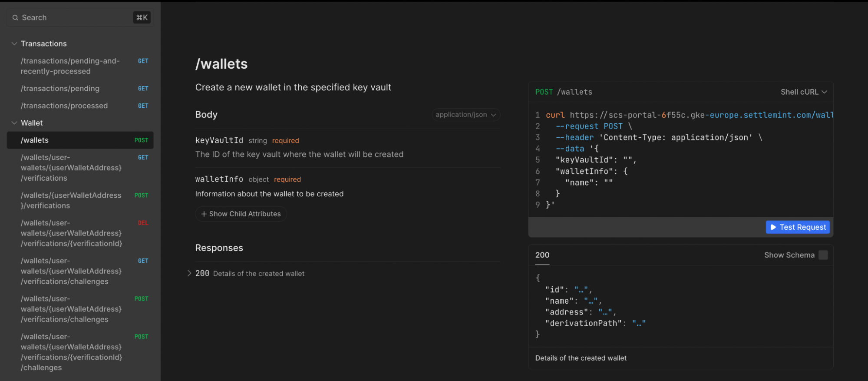Viewport: 868px width, 381px height.
Task: Click the ⌘K shortcut badge
Action: coord(142,18)
